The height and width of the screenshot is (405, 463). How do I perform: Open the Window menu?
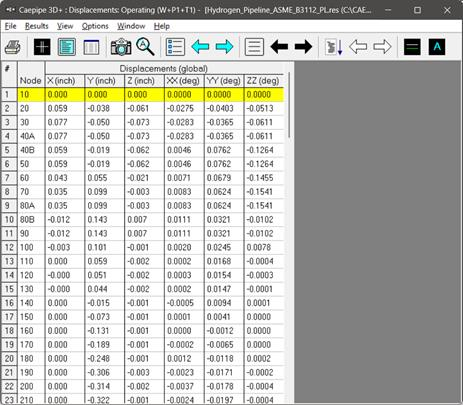(131, 26)
